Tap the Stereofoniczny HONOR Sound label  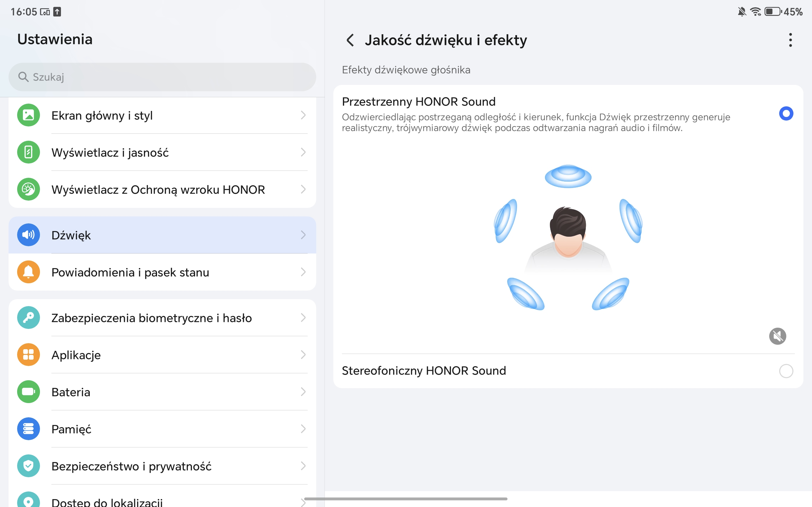[x=424, y=371]
